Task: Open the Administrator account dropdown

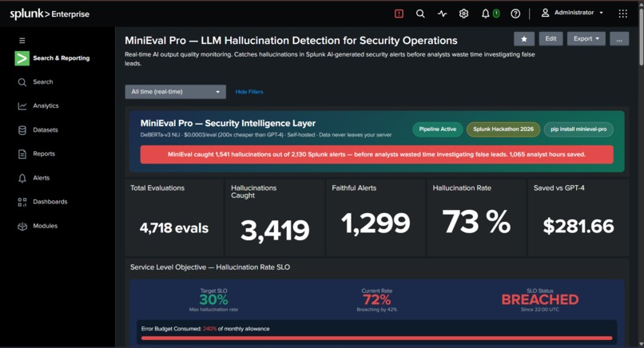Action: coord(572,13)
